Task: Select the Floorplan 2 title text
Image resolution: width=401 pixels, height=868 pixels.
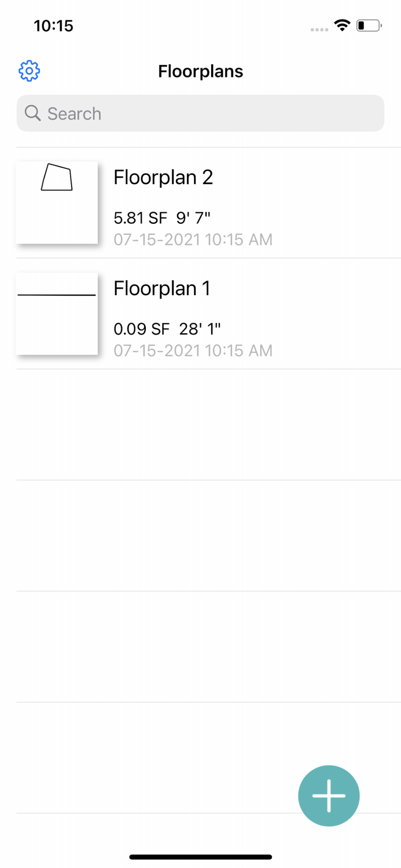Action: (x=163, y=177)
